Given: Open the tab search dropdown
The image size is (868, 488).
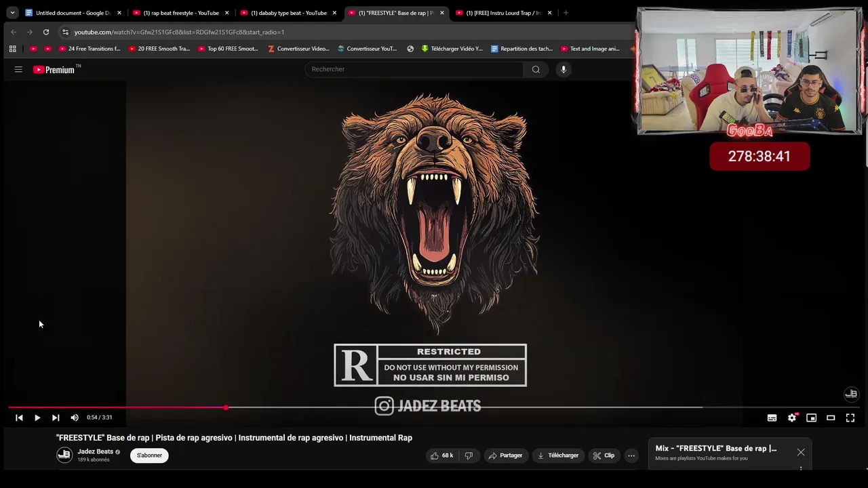Looking at the screenshot, I should point(12,13).
